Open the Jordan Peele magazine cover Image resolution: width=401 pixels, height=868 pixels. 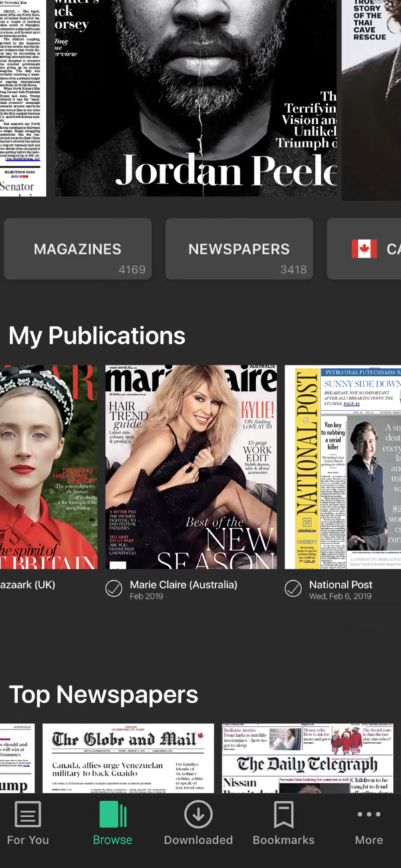click(x=194, y=98)
